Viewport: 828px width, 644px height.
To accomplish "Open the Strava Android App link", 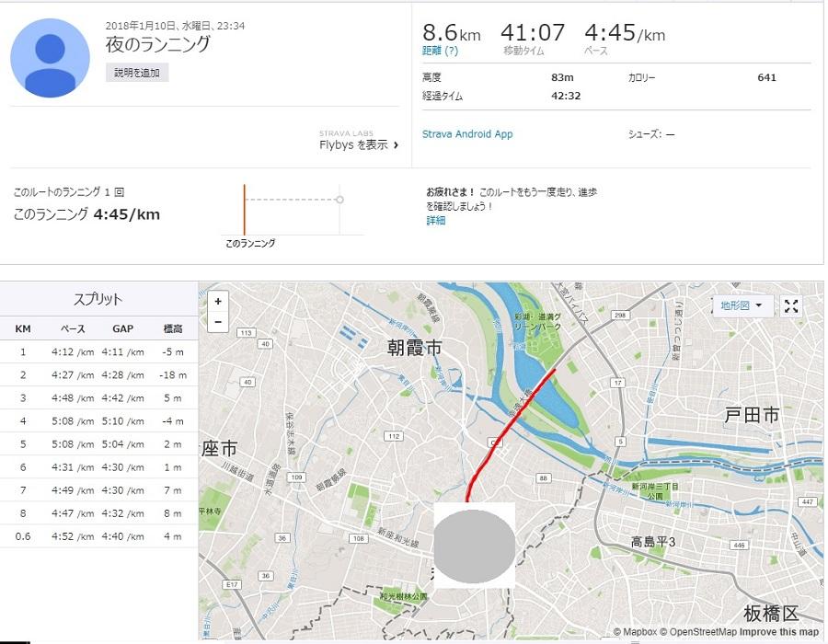I will point(467,134).
